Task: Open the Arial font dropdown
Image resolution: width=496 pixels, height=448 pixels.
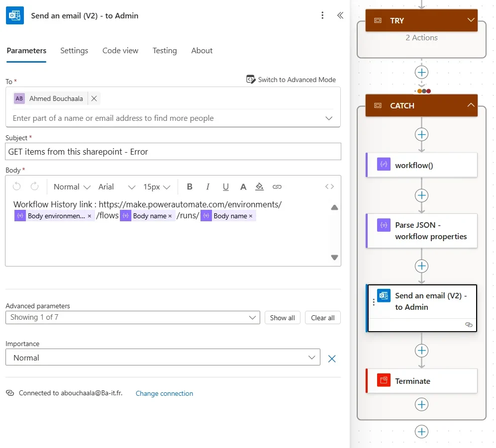Action: (x=116, y=187)
